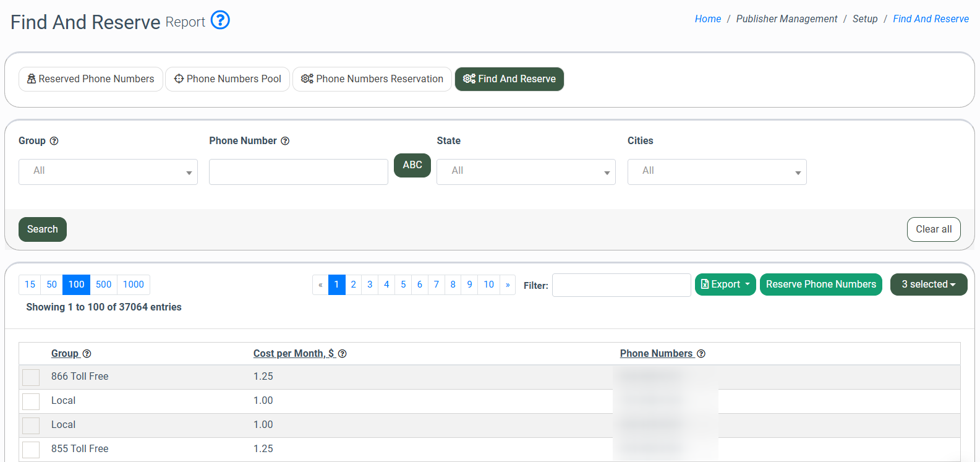Open the 3 selected columns dropdown
This screenshot has height=462, width=980.
click(928, 284)
